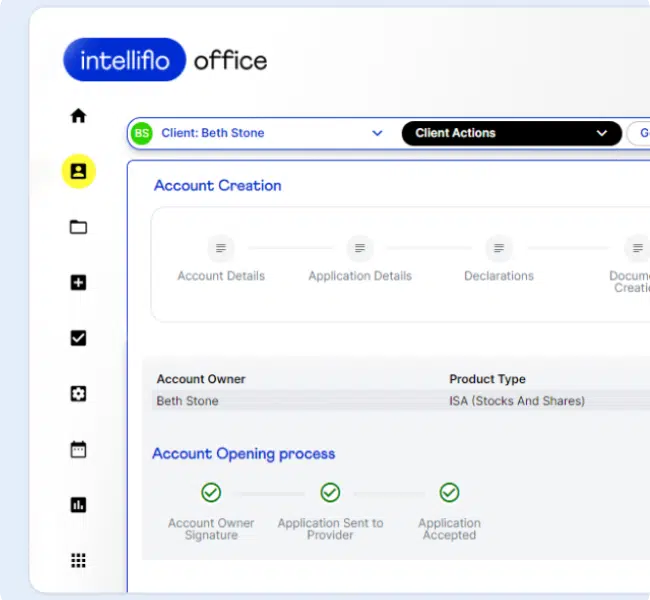The image size is (650, 600).
Task: Select the highlighted Clients contact icon
Action: [79, 171]
